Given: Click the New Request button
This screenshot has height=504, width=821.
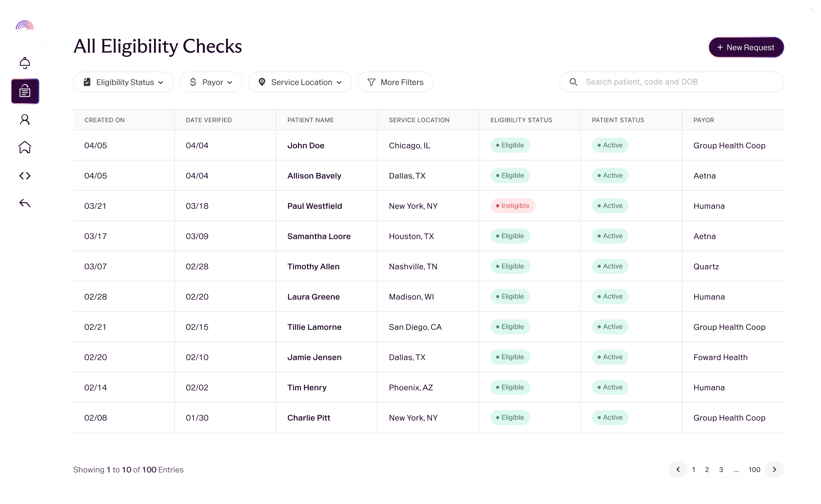Looking at the screenshot, I should [746, 47].
